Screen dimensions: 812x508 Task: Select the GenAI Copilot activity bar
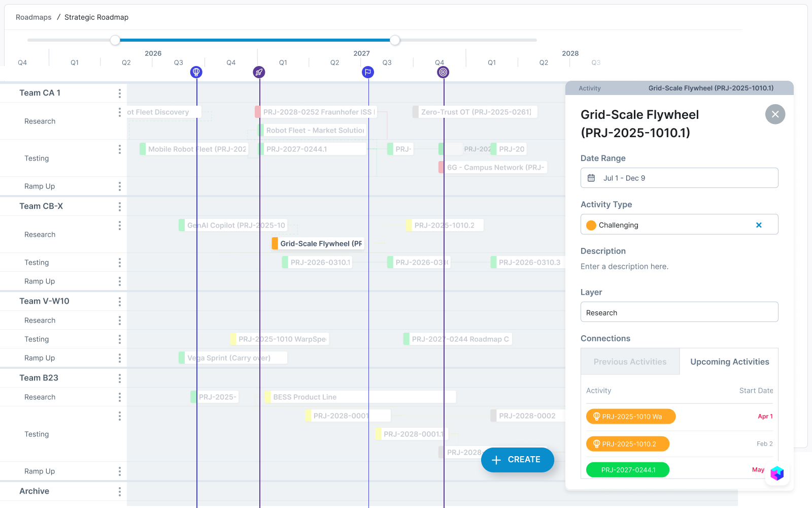(233, 226)
